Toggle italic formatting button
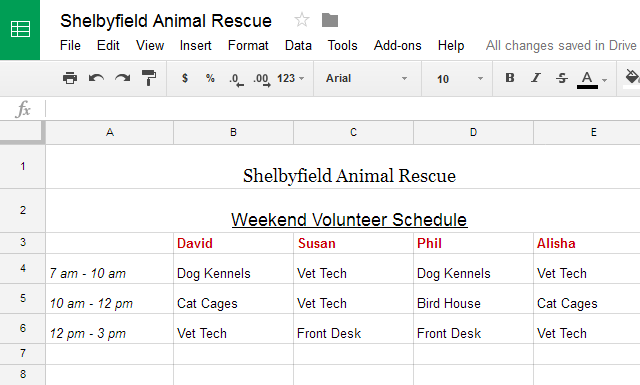 pyautogui.click(x=536, y=78)
